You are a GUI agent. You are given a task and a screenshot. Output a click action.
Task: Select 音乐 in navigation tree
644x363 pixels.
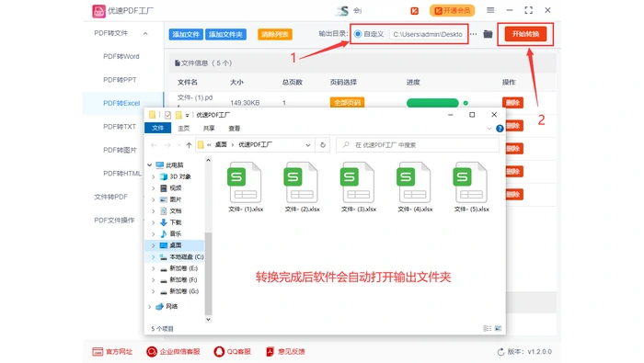(176, 233)
